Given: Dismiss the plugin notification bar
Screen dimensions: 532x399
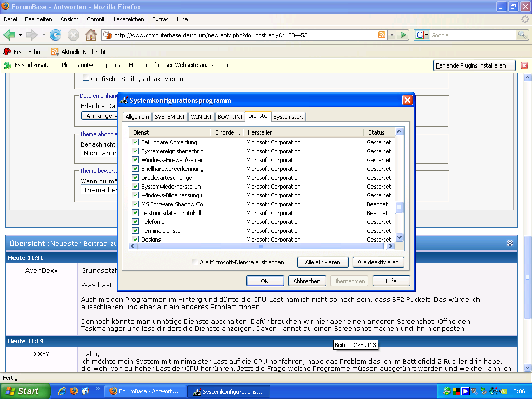Looking at the screenshot, I should coord(524,65).
